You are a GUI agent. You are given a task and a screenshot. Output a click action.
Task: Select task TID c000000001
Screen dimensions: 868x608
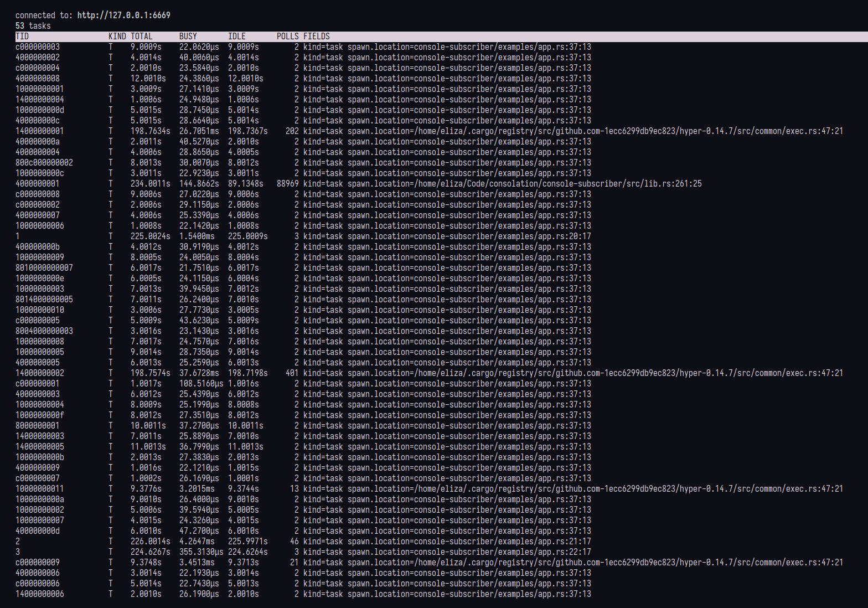coord(38,384)
